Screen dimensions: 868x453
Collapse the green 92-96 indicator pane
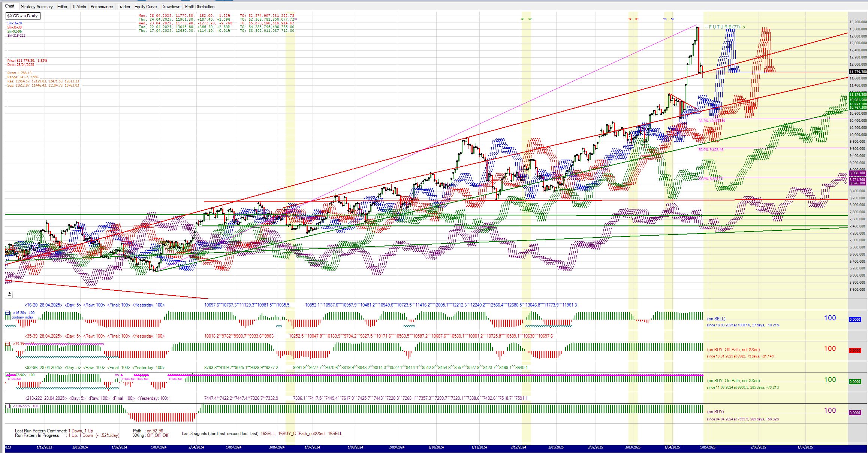7,375
